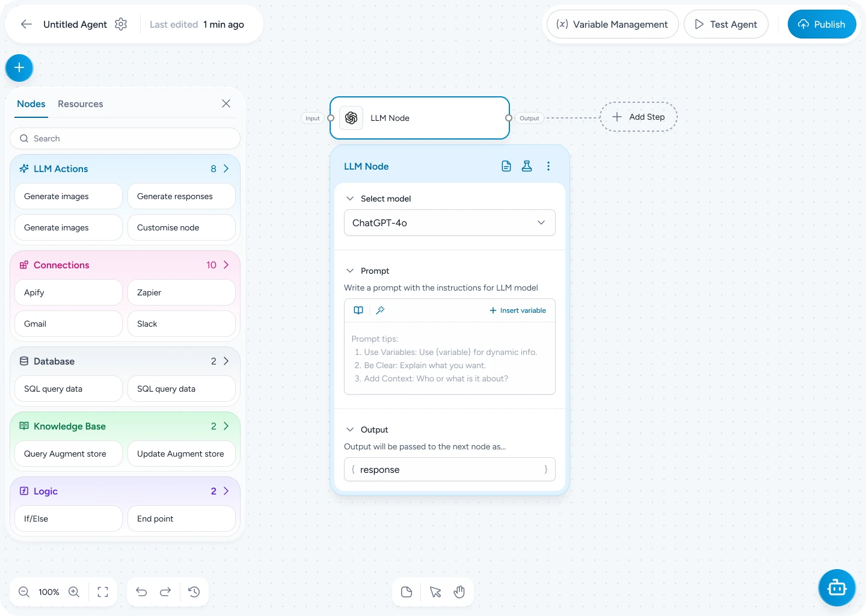This screenshot has width=866, height=616.
Task: Add a sticky note to canvas
Action: coord(407,592)
